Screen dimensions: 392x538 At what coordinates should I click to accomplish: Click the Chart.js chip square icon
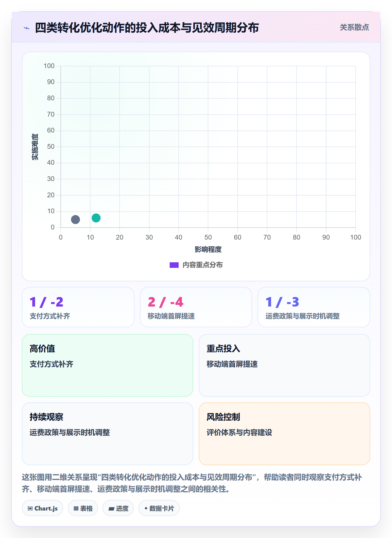pos(30,509)
